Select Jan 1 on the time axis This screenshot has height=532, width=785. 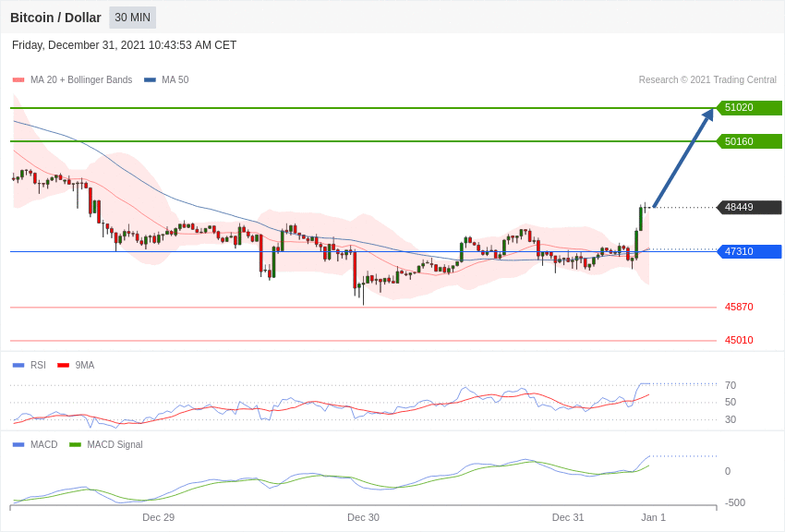(653, 517)
